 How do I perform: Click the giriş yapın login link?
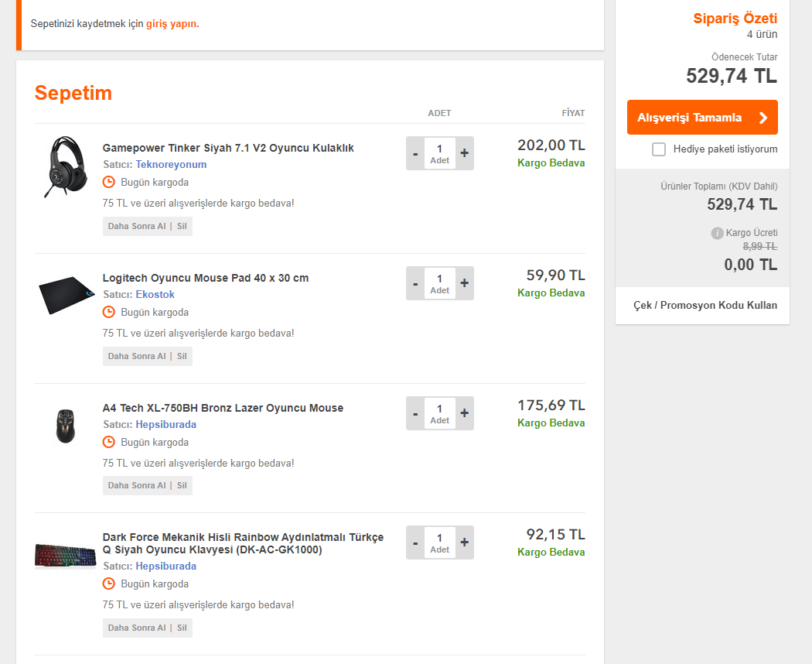172,24
